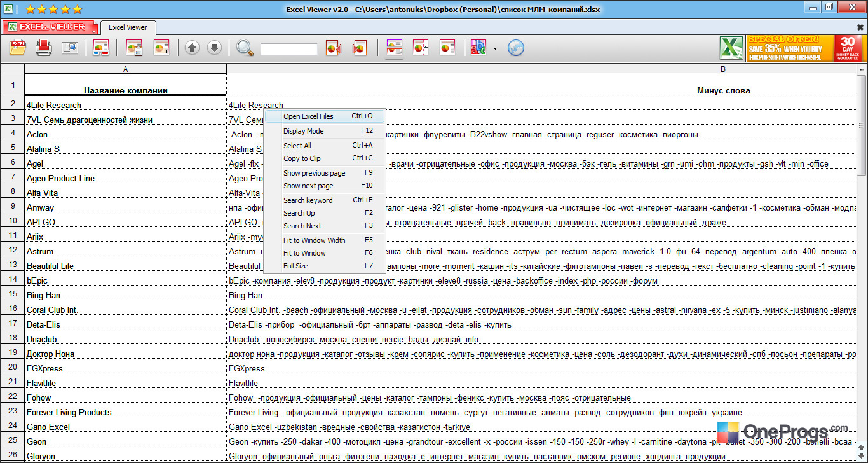The height and width of the screenshot is (463, 868).
Task: Click the fit to window width icon
Action: 394,48
